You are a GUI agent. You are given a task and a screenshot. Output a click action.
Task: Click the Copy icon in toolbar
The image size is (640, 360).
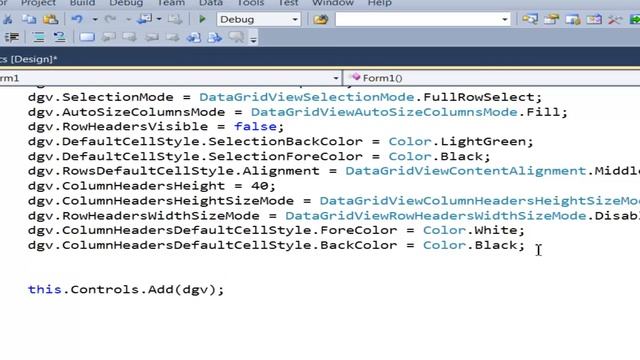tap(29, 19)
